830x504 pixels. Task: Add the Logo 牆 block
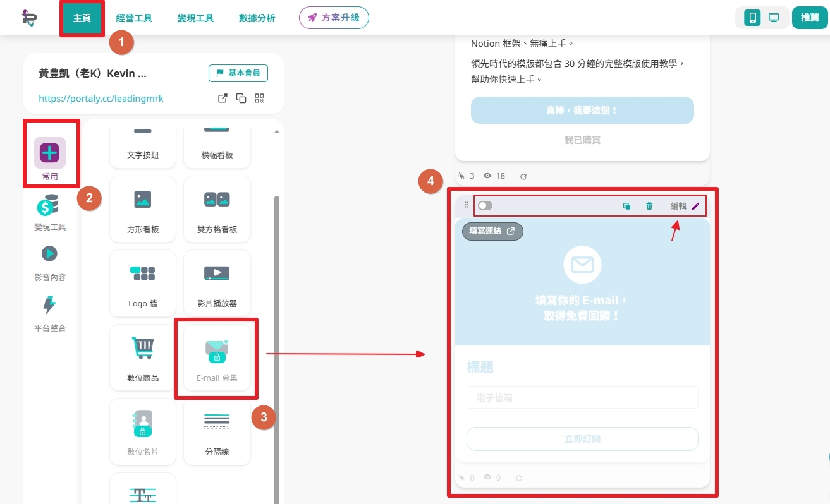(143, 283)
